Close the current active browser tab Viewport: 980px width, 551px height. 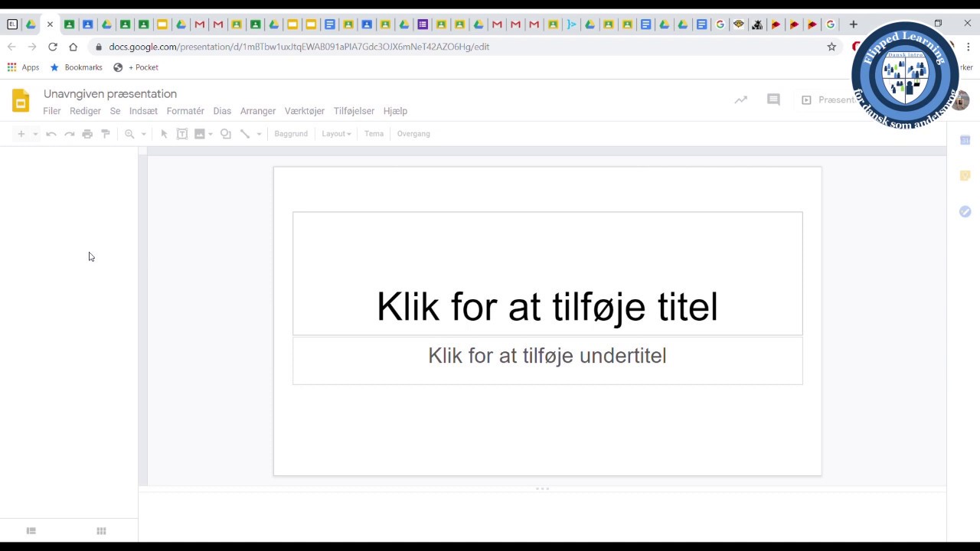(50, 24)
